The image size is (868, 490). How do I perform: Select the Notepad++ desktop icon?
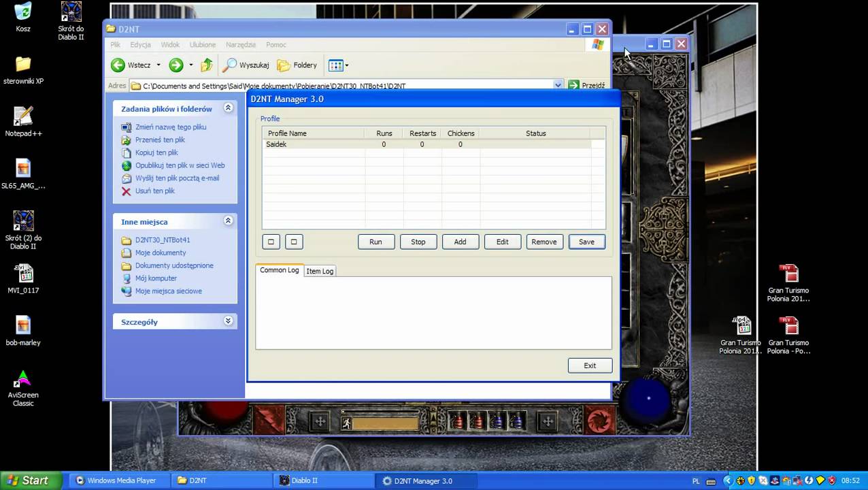(23, 122)
